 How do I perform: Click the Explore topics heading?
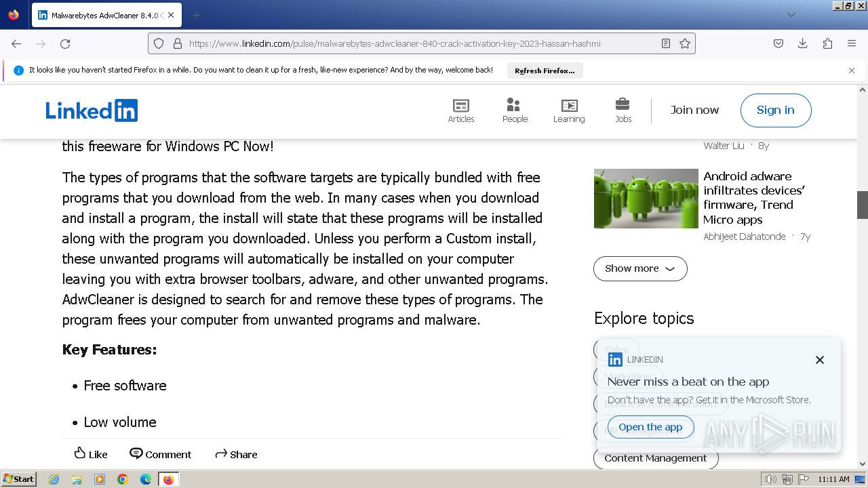(644, 319)
